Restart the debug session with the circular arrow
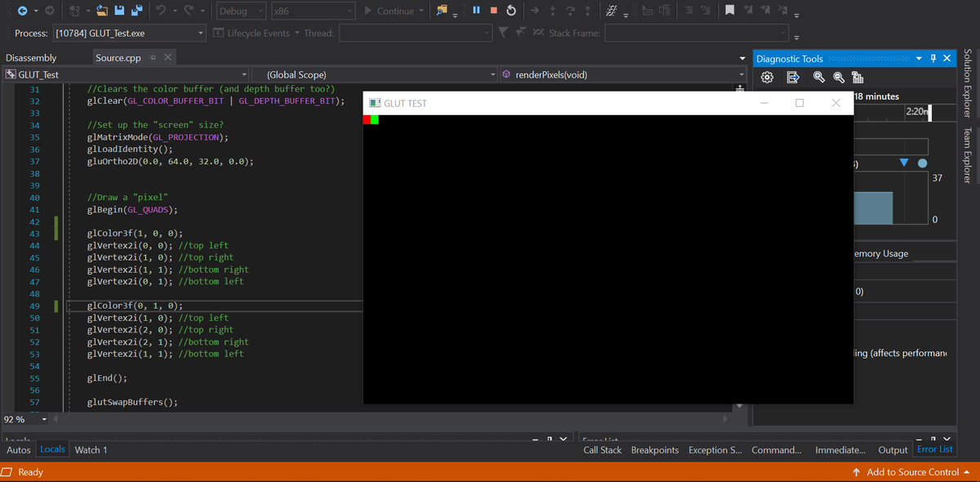The height and width of the screenshot is (482, 980). (x=511, y=11)
